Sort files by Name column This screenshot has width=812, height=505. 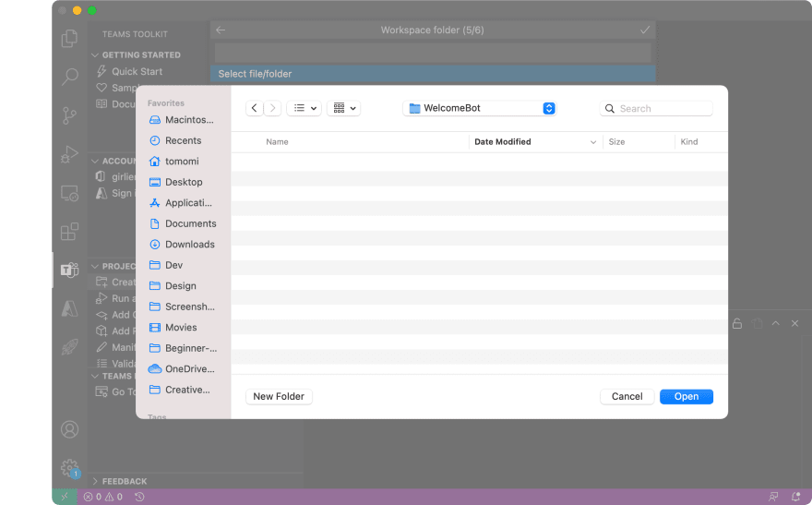277,142
